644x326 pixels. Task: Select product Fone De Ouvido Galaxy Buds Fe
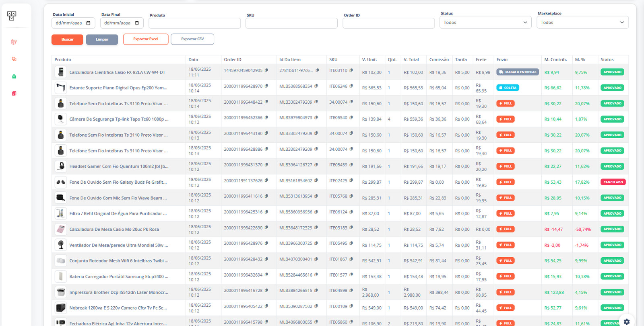pos(118,182)
